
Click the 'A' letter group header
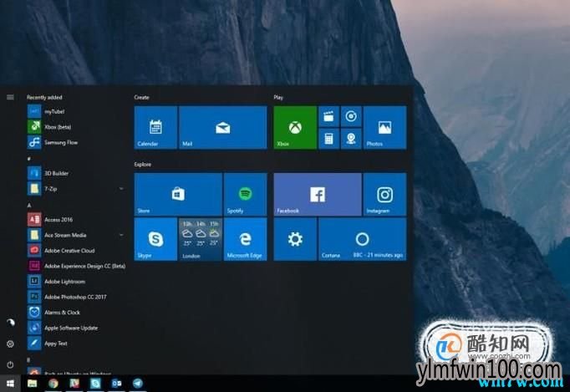(29, 205)
